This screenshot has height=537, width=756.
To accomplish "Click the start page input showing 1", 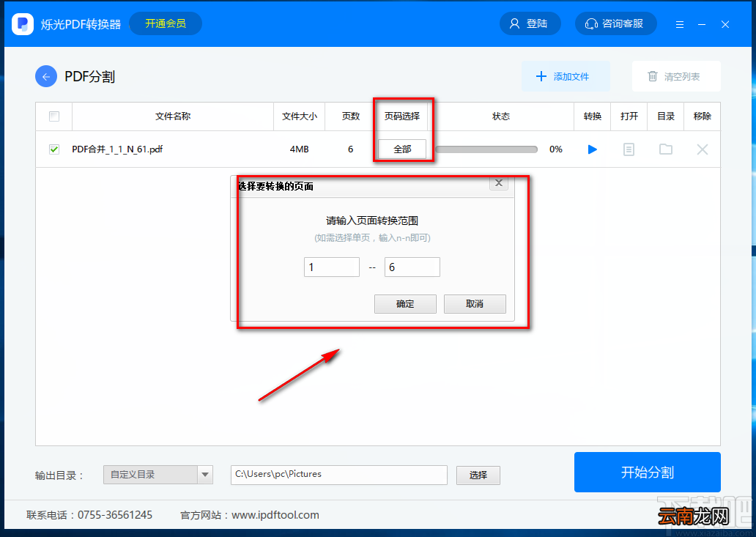I will [332, 267].
